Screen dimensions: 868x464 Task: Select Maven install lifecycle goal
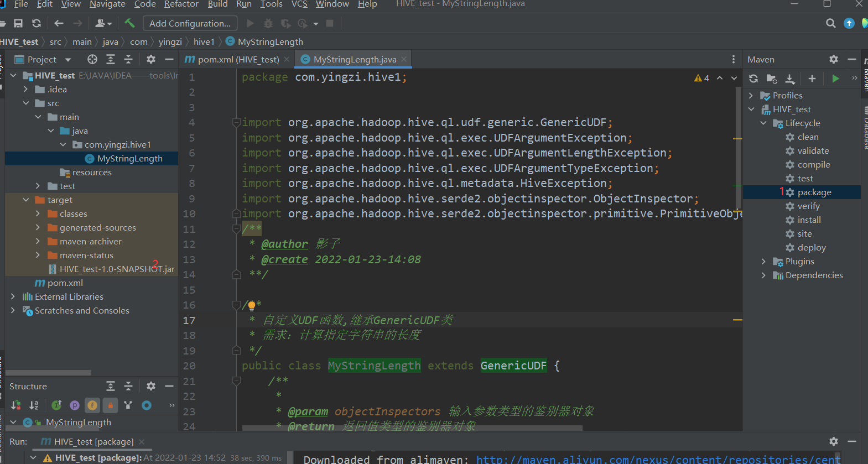tap(809, 220)
